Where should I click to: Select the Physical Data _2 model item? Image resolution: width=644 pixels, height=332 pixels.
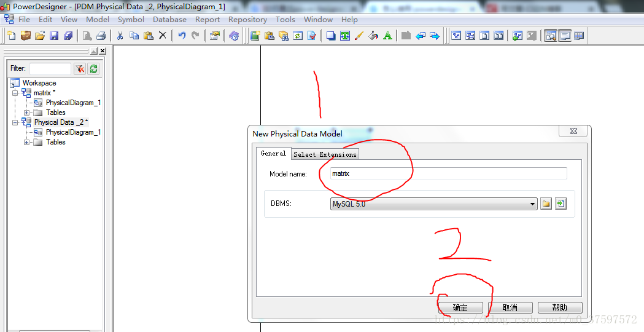[61, 122]
